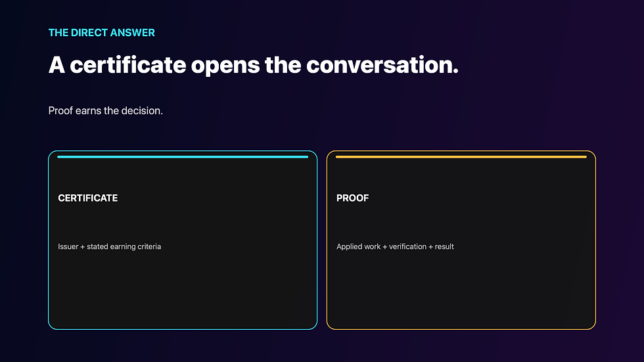Click the word 'Issuer' in the Certificate card
The height and width of the screenshot is (362, 644).
pyautogui.click(x=68, y=246)
